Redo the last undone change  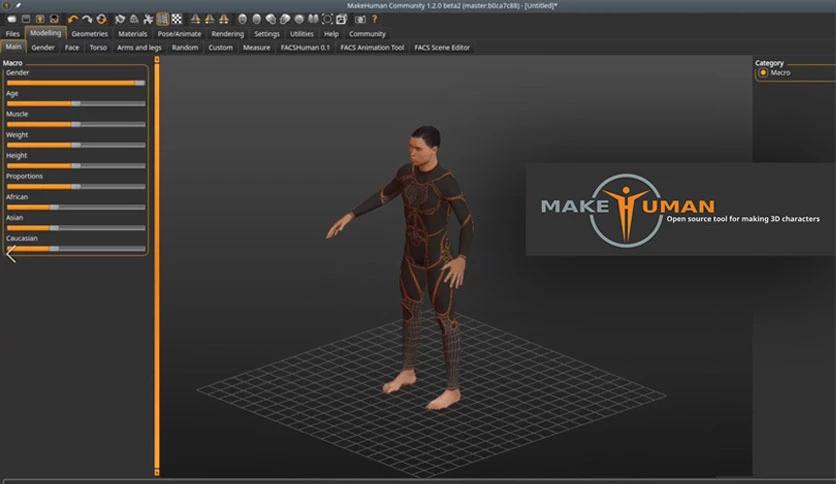point(87,19)
